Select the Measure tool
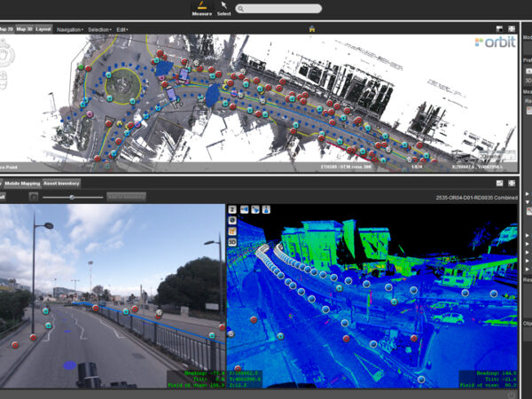The width and height of the screenshot is (532, 399). pyautogui.click(x=202, y=9)
